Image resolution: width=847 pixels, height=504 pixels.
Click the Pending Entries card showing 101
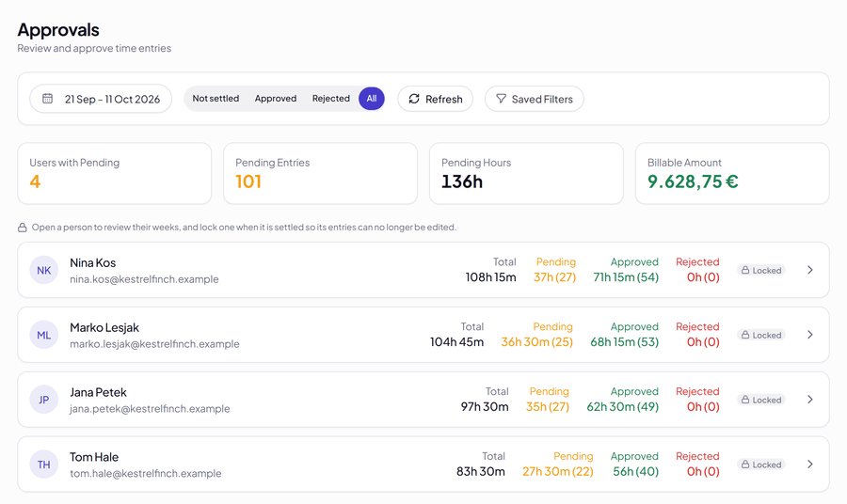(x=320, y=173)
